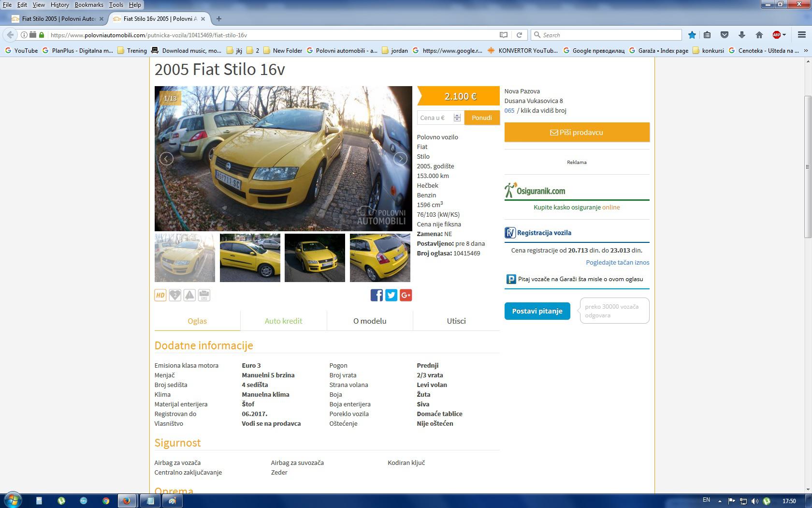This screenshot has width=812, height=508.
Task: Switch to Firefox in taskbar
Action: 127,501
